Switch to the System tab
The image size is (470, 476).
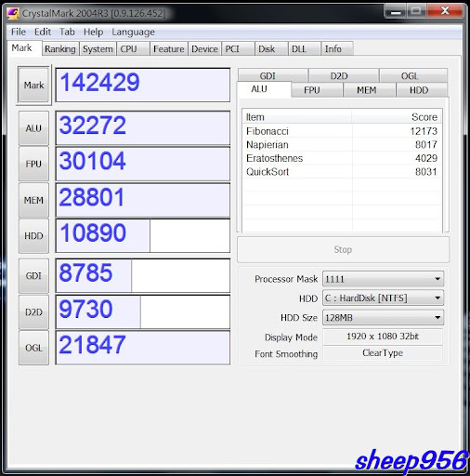coord(98,49)
